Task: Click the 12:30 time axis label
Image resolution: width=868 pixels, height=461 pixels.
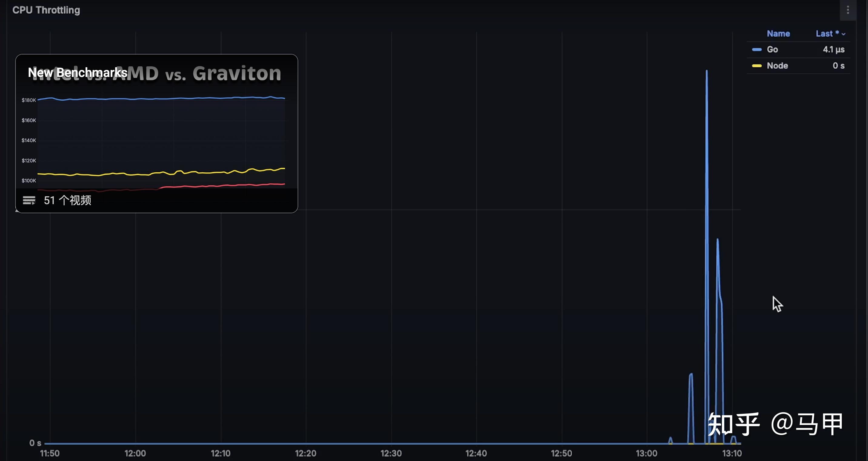Action: (391, 453)
